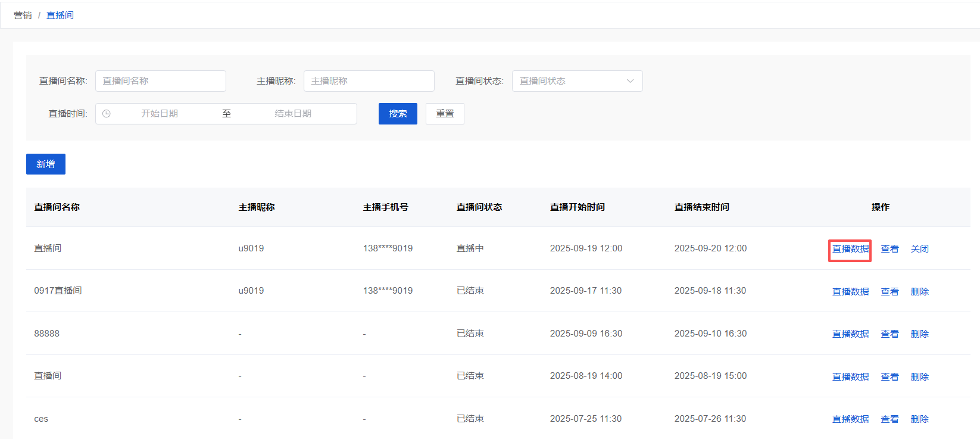Viewport: 980px width, 439px height.
Task: Open 直播数据 for the 2025-09-19 live room
Action: click(x=850, y=249)
